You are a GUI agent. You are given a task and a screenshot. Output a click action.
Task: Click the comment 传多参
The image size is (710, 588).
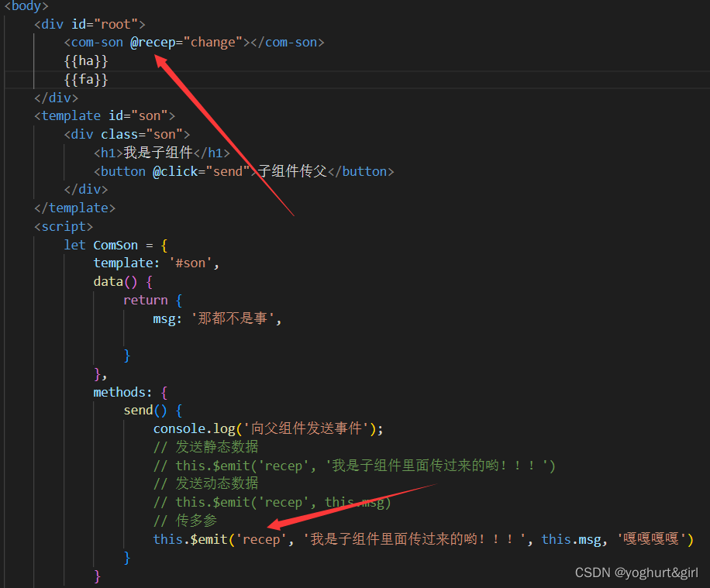[185, 521]
